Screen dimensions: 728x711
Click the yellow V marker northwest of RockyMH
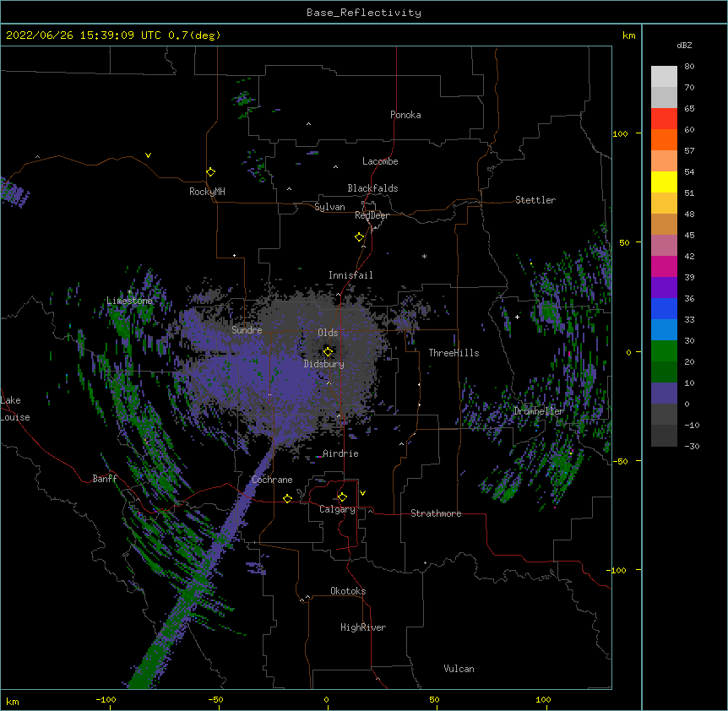[148, 155]
